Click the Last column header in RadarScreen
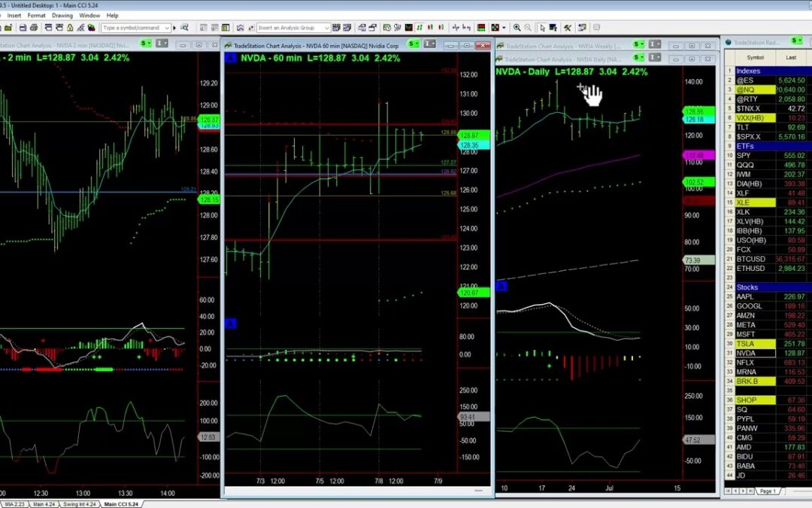The height and width of the screenshot is (508, 812). [x=791, y=57]
